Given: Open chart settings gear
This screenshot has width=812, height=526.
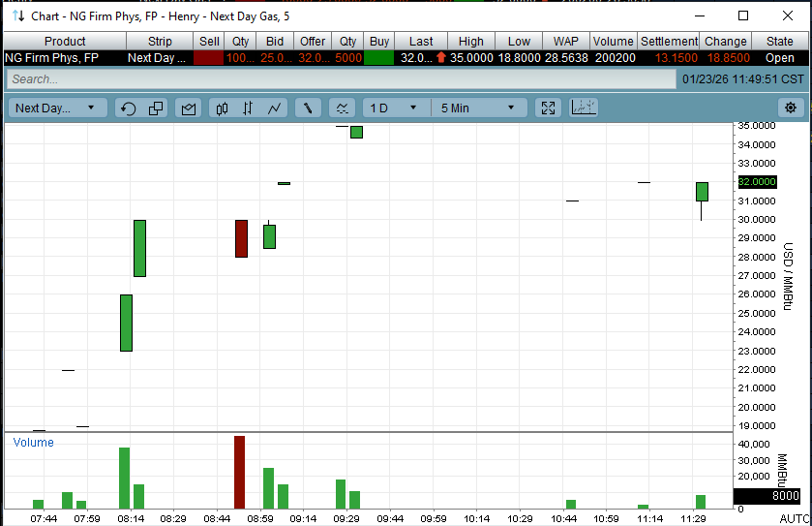Looking at the screenshot, I should pyautogui.click(x=791, y=108).
